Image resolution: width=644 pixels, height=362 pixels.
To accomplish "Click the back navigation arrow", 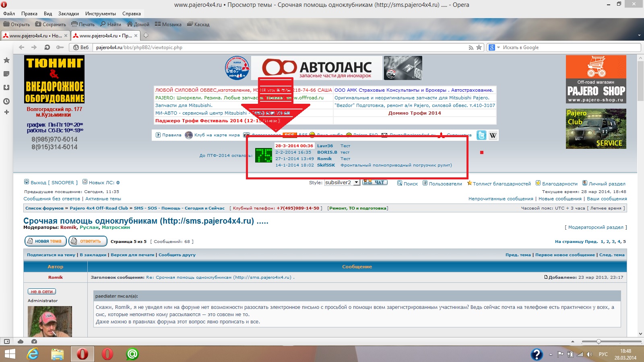I will point(22,47).
